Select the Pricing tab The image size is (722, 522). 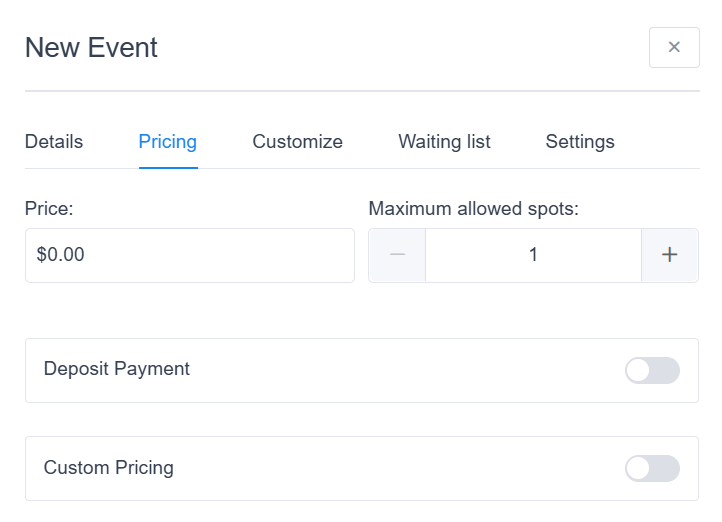tap(168, 142)
